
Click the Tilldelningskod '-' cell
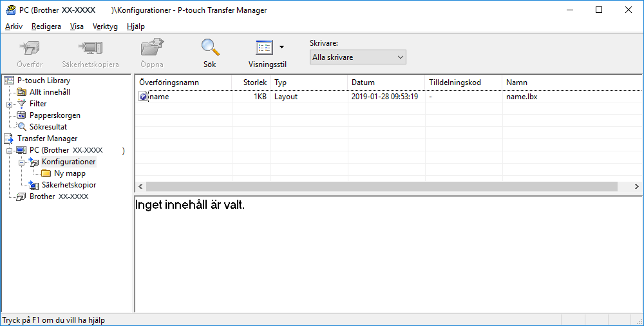pos(430,97)
